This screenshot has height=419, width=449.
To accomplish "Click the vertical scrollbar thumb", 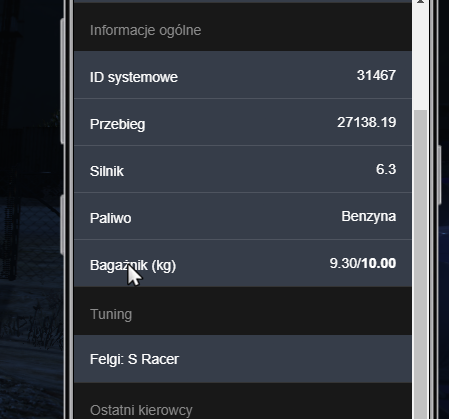I will tap(420, 264).
